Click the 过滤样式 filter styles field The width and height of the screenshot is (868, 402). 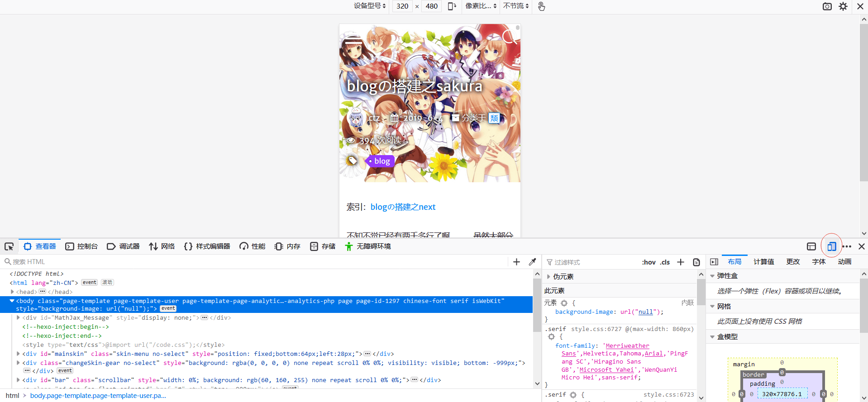click(x=591, y=262)
